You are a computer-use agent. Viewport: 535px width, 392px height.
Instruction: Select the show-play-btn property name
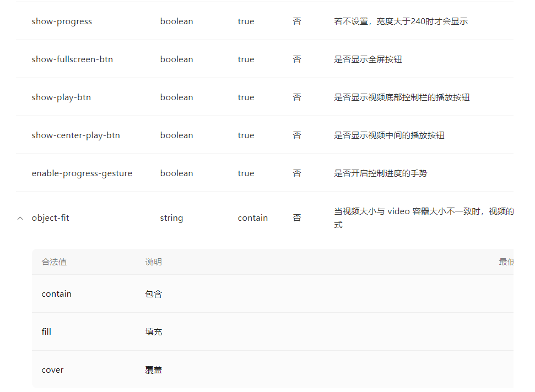pos(61,97)
